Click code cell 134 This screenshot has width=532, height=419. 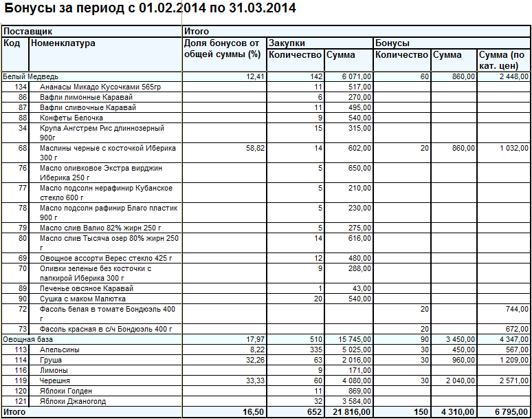click(21, 87)
